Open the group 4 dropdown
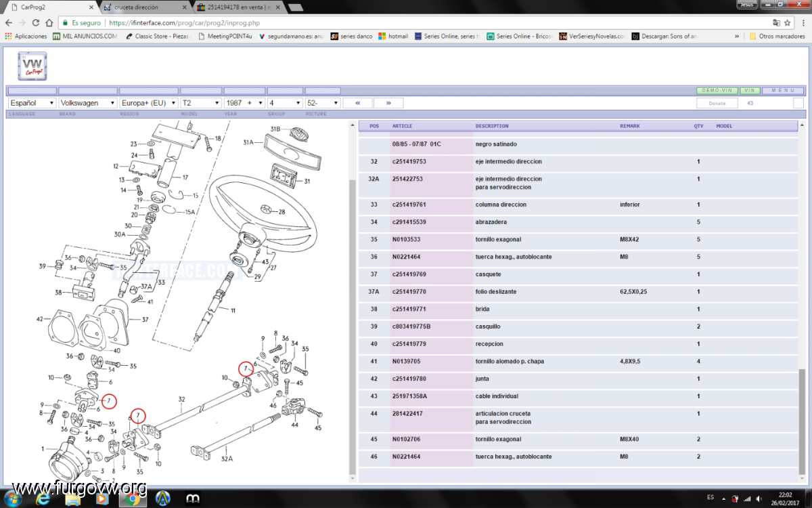Screen dimensions: 812x508 [x=285, y=103]
